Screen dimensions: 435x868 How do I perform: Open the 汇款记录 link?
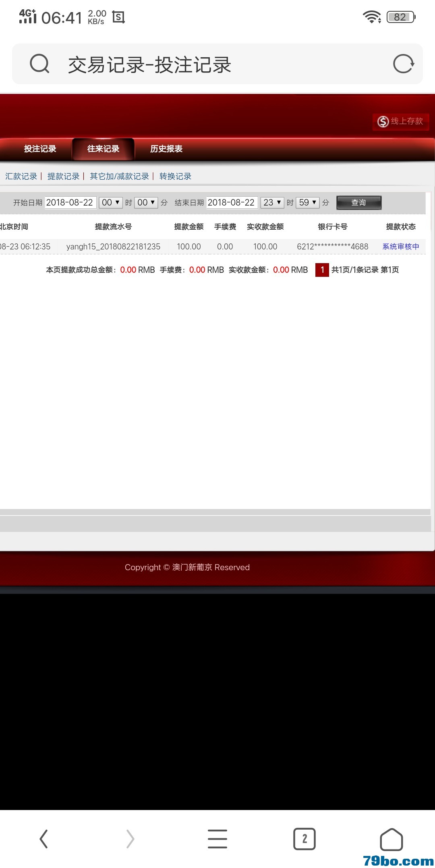point(21,177)
